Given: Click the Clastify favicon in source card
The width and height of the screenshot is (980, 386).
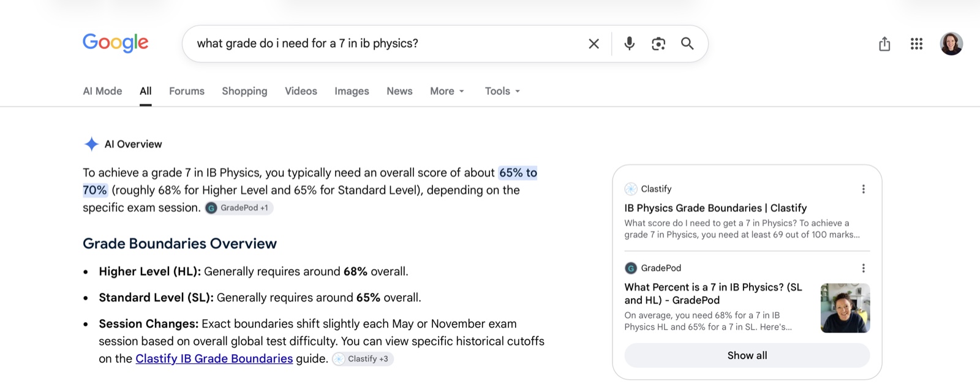Looking at the screenshot, I should coord(631,189).
